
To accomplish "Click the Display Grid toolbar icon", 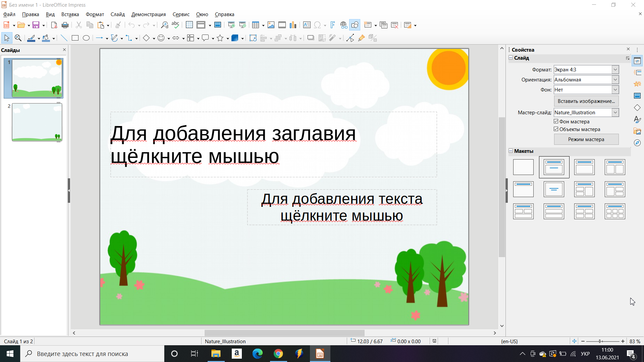I will (189, 25).
